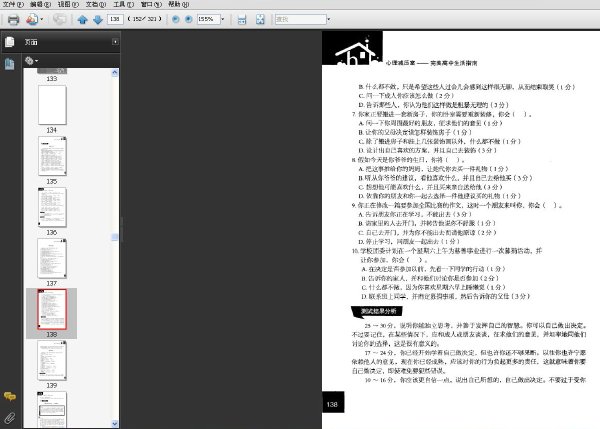Open the 文档 (Document) menu
Image resolution: width=600 pixels, height=429 pixels.
[x=96, y=4]
